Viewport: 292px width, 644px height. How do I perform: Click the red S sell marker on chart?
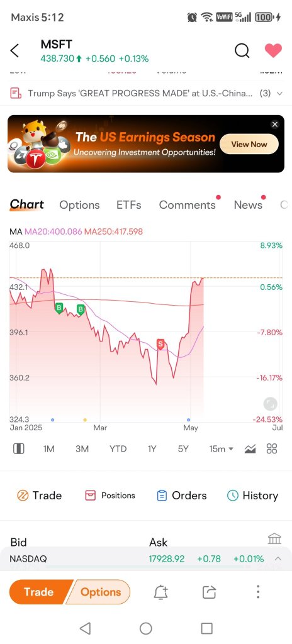(x=161, y=344)
